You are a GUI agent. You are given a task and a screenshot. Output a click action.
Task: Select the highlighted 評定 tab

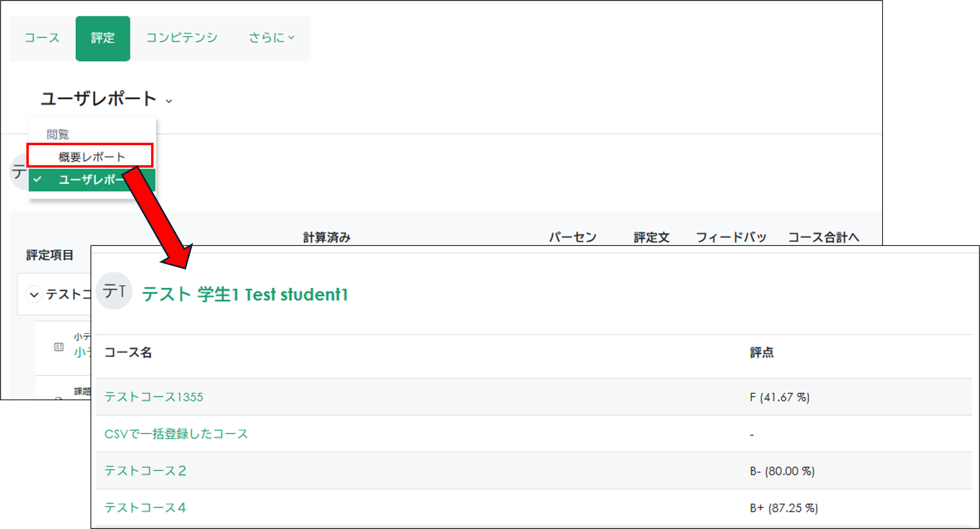(103, 37)
